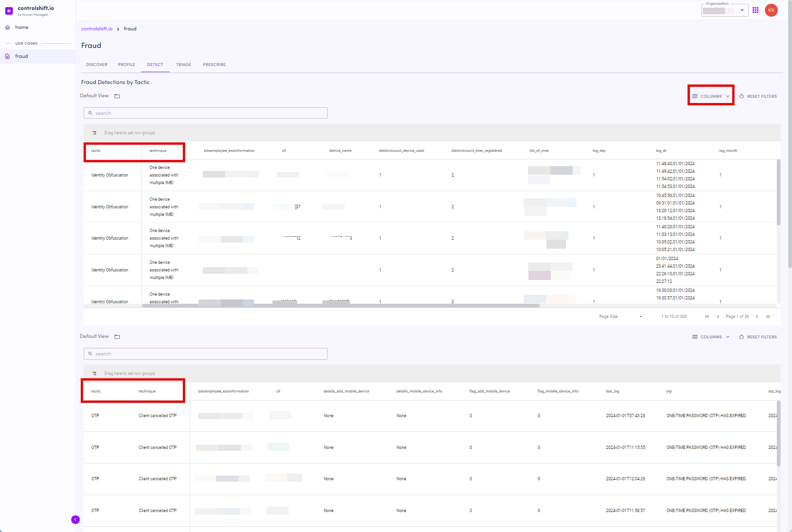The image size is (792, 532).
Task: Sort by flag_mobile_device_info column header
Action: [558, 392]
